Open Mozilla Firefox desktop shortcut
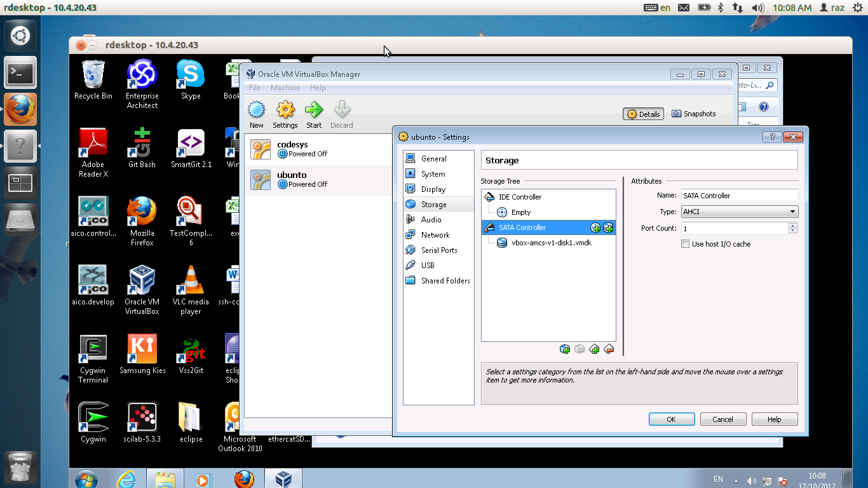868x488 pixels. point(142,221)
